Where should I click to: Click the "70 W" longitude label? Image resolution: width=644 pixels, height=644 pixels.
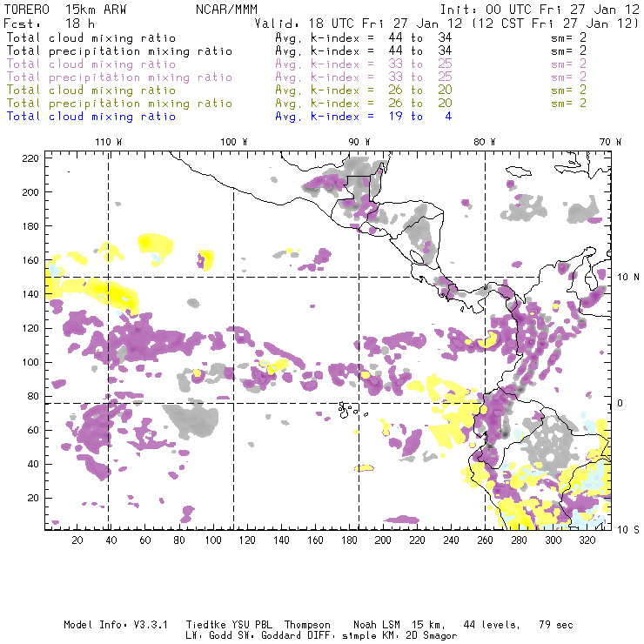[610, 142]
